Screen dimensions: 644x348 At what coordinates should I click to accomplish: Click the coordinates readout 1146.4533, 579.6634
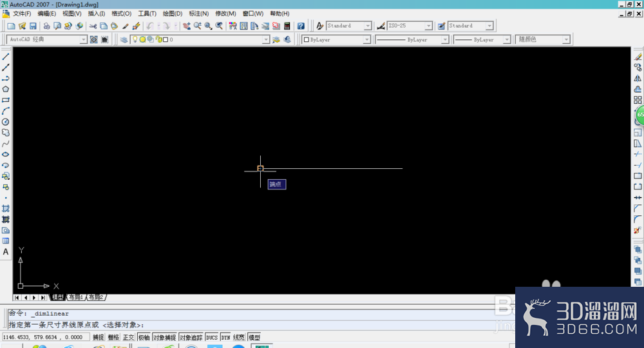pos(45,337)
